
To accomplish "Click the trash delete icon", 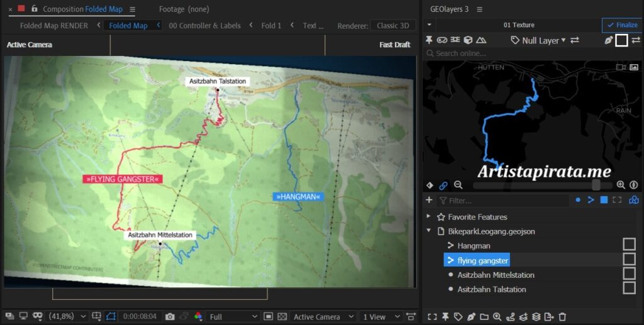I will 562,316.
